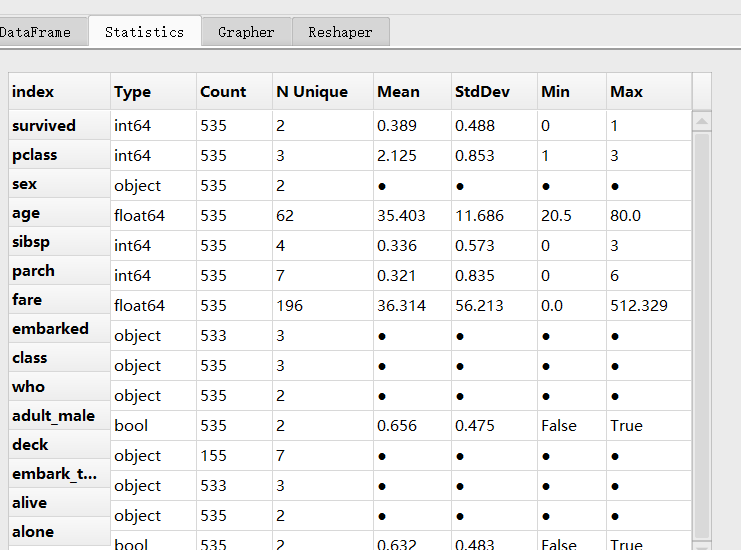Click the 56.213 StdDev cell

pyautogui.click(x=494, y=306)
